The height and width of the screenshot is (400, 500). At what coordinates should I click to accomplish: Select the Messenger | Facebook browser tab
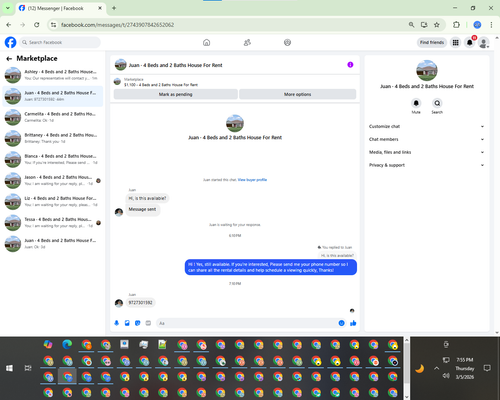click(x=60, y=8)
